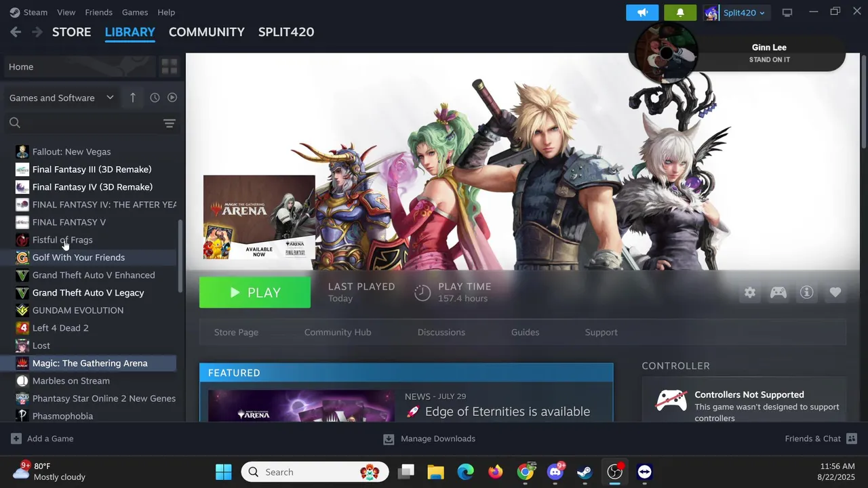Open the Games menu
The image size is (868, 488).
point(135,12)
